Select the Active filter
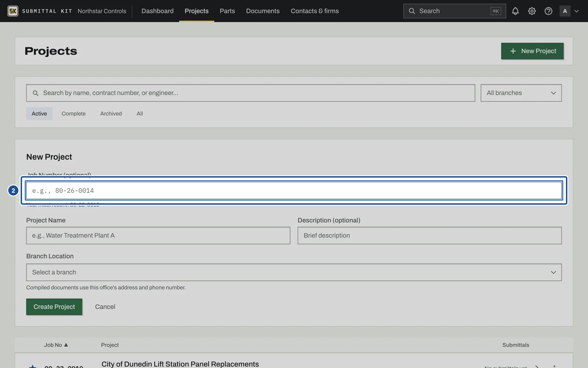 click(x=39, y=113)
